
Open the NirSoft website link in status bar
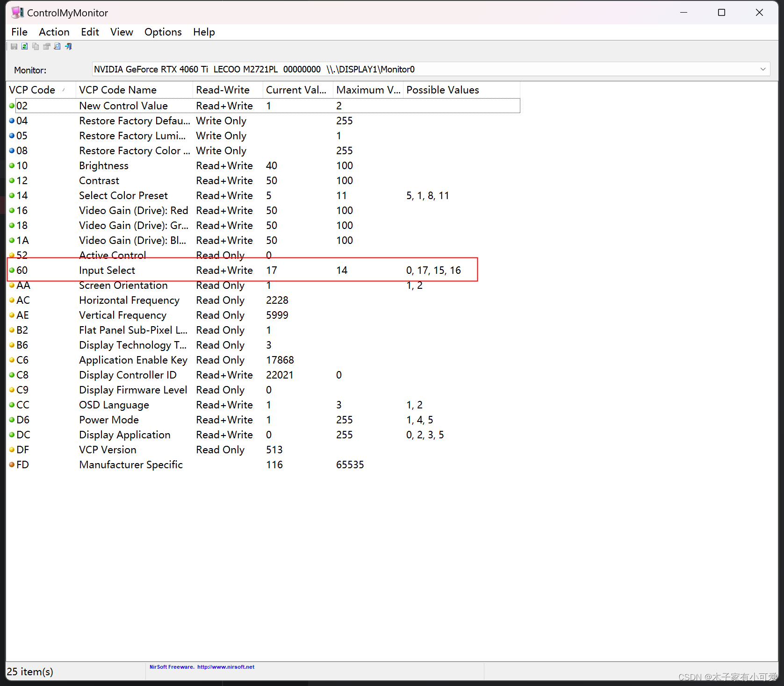pyautogui.click(x=226, y=667)
